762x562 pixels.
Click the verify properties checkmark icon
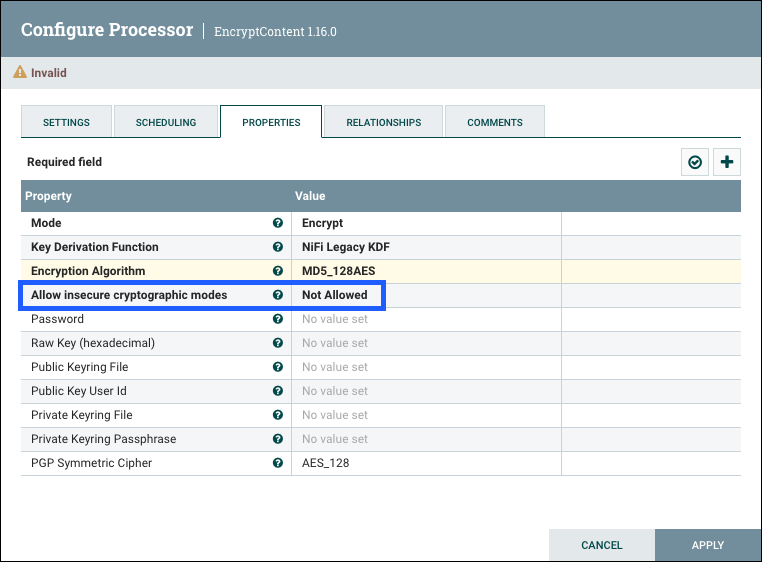(x=695, y=162)
